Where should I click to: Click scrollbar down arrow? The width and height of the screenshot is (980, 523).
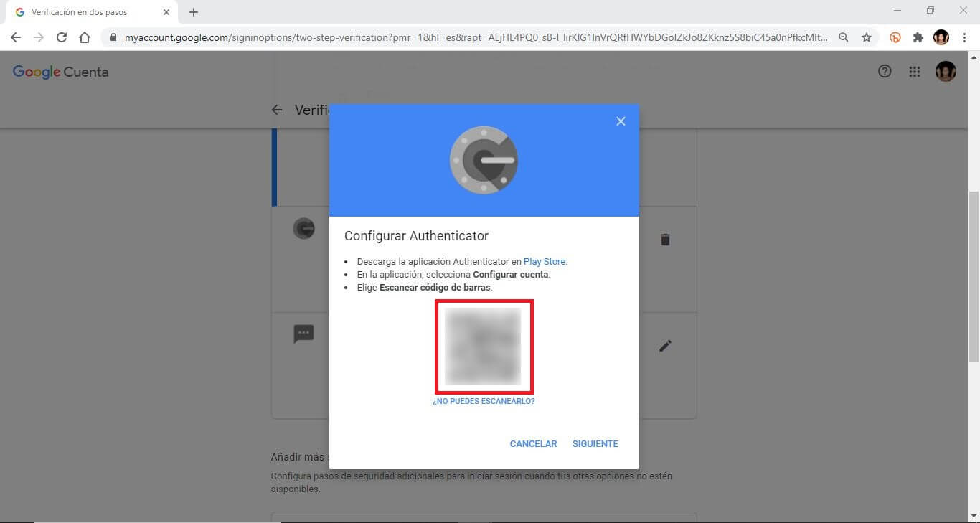[x=974, y=517]
